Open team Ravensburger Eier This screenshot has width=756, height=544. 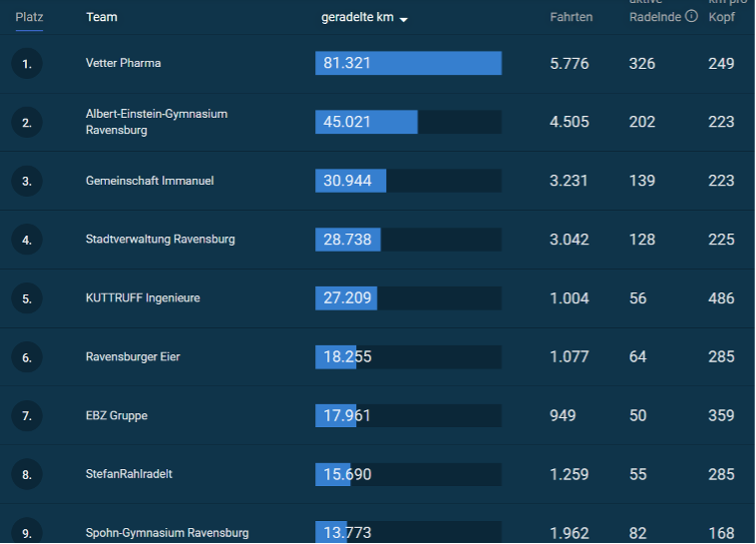coord(133,356)
